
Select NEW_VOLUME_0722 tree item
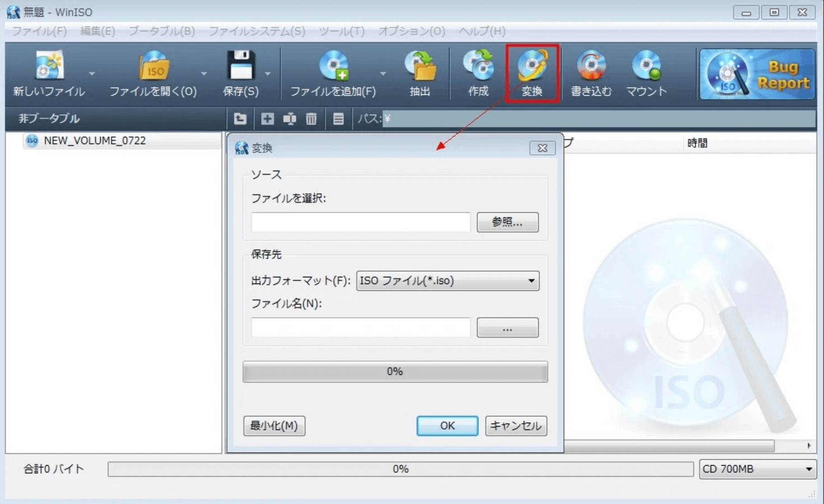point(95,140)
